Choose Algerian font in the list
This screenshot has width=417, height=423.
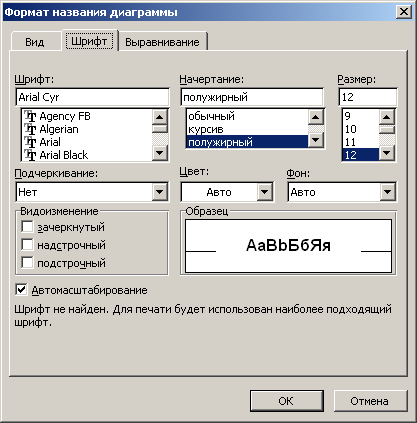point(87,129)
